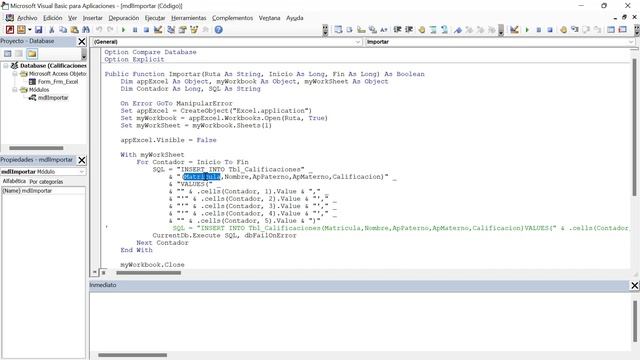This screenshot has height=360, width=640.
Task: Toggle bookmark with the blue flag icon
Action: 458,30
